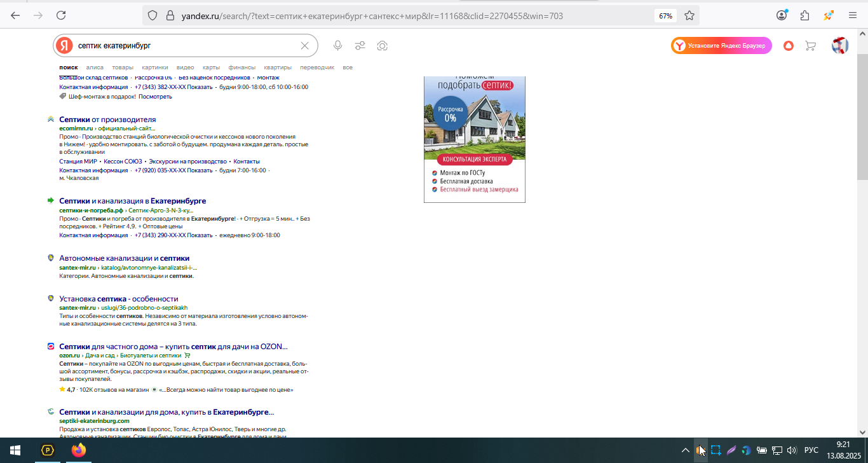Open the site security shield info
This screenshot has height=463, width=868.
[153, 16]
